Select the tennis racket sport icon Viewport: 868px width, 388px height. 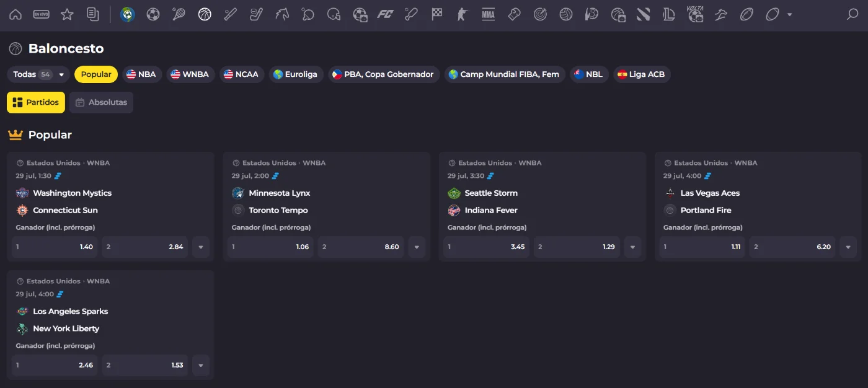coord(179,14)
